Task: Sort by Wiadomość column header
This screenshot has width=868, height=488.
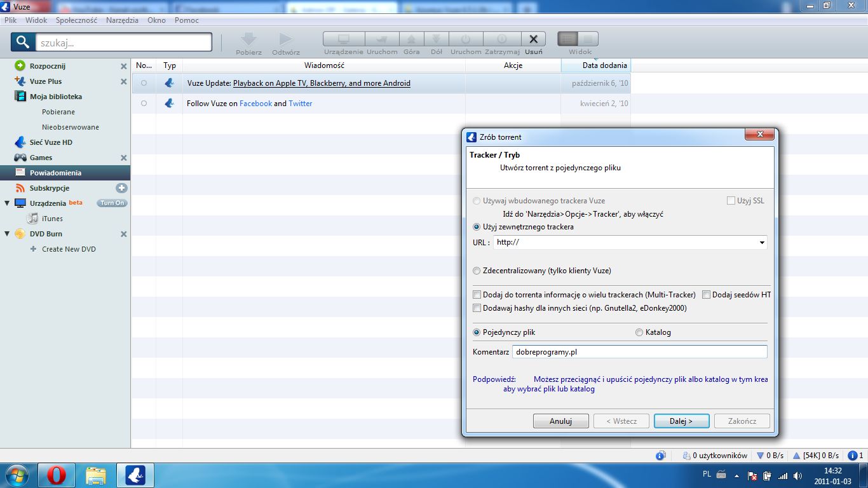Action: pos(324,65)
